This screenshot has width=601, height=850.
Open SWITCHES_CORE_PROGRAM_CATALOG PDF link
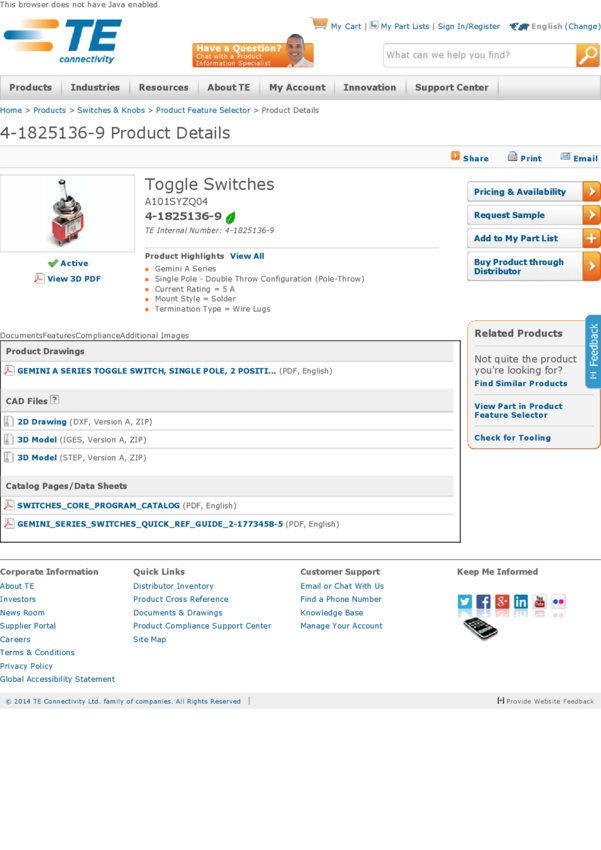(x=98, y=506)
